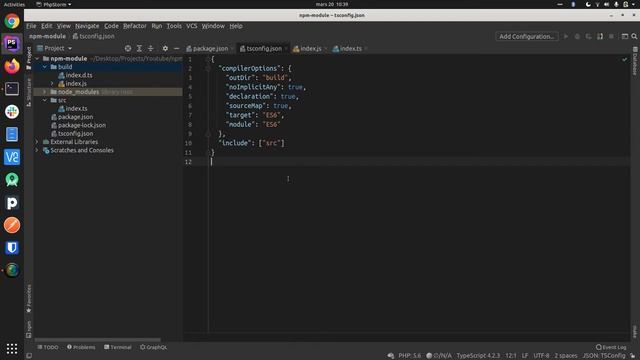
Task: Toggle file read-only lock icon
Action: coord(633,356)
